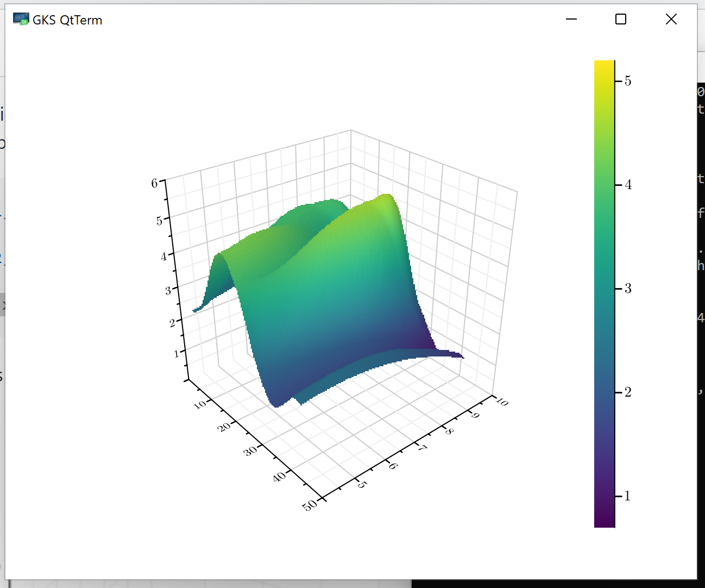This screenshot has width=705, height=588.
Task: Click tick label "30" on the floor axis
Action: [250, 451]
